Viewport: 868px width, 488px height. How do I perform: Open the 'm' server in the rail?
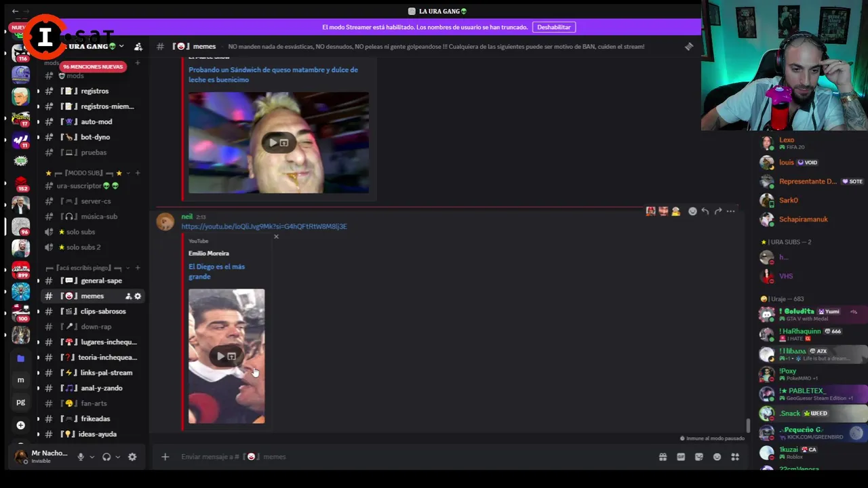(x=21, y=380)
